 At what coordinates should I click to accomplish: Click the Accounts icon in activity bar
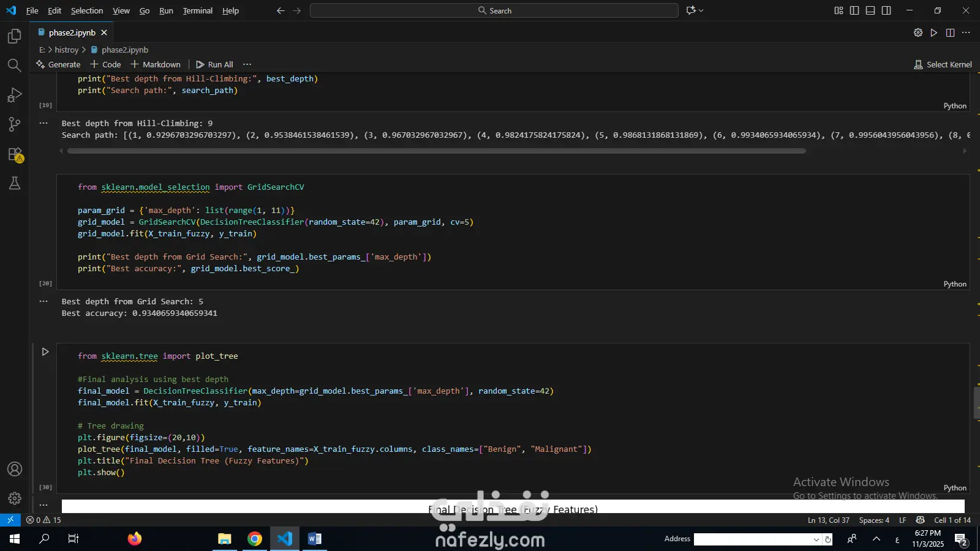click(15, 469)
